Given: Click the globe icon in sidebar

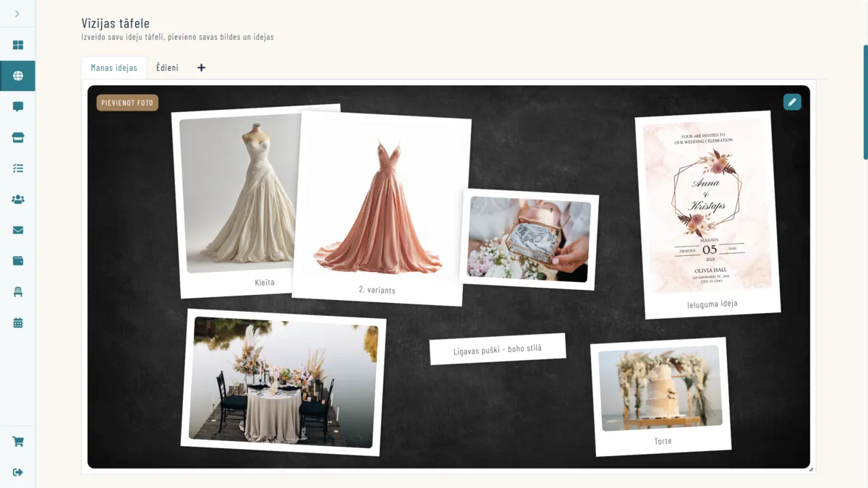Looking at the screenshot, I should (x=17, y=76).
